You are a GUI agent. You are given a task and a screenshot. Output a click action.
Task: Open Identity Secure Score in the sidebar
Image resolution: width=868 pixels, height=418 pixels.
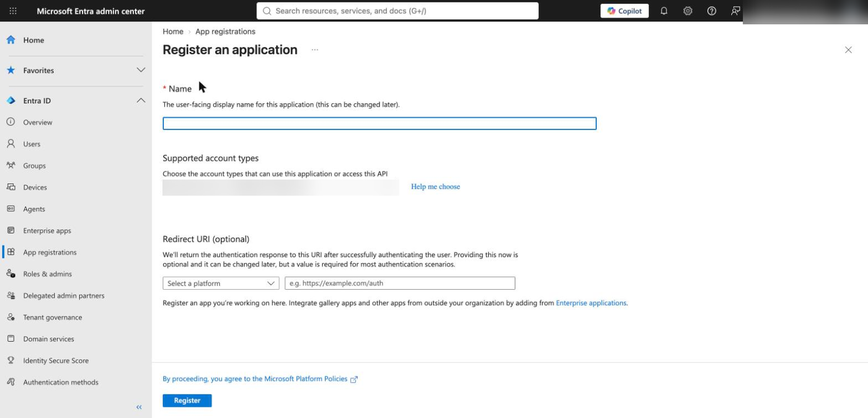[56, 360]
